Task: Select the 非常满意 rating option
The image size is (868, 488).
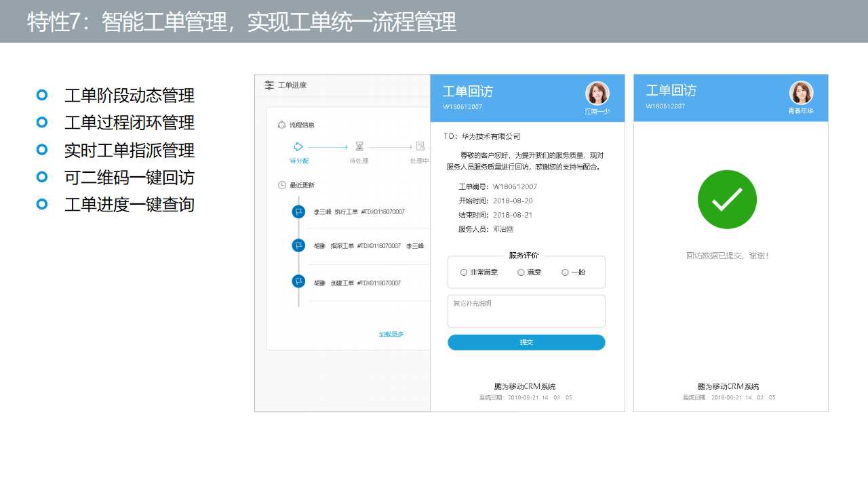Action: [464, 272]
